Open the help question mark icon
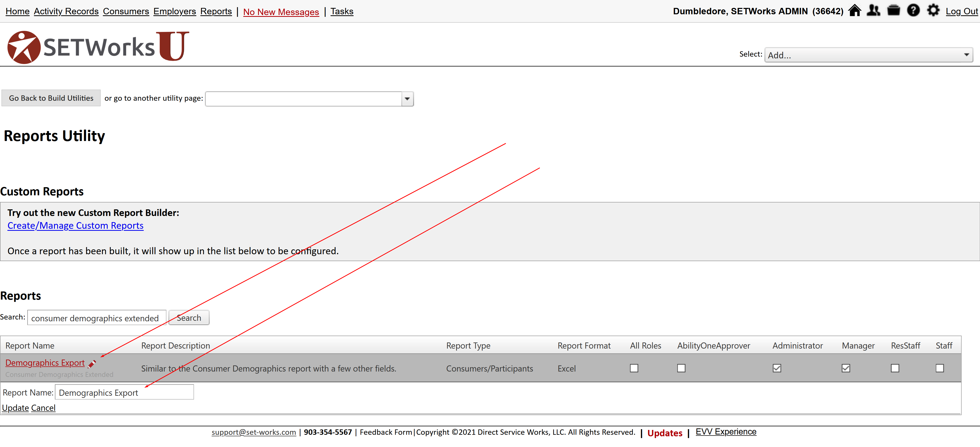Image resolution: width=980 pixels, height=447 pixels. 913,10
